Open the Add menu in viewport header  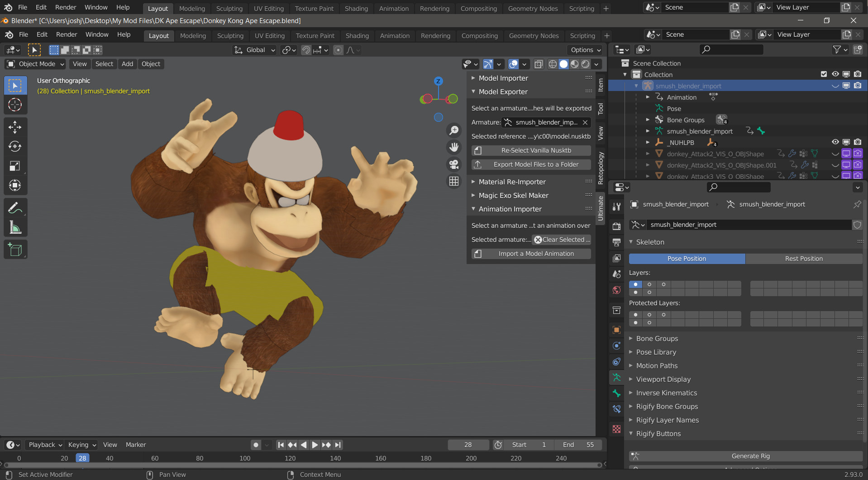pos(127,64)
